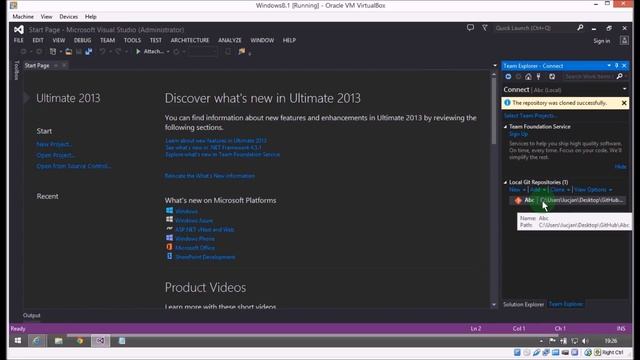Switch to the Solution Explorer tab
This screenshot has height=360, width=640.
[523, 304]
